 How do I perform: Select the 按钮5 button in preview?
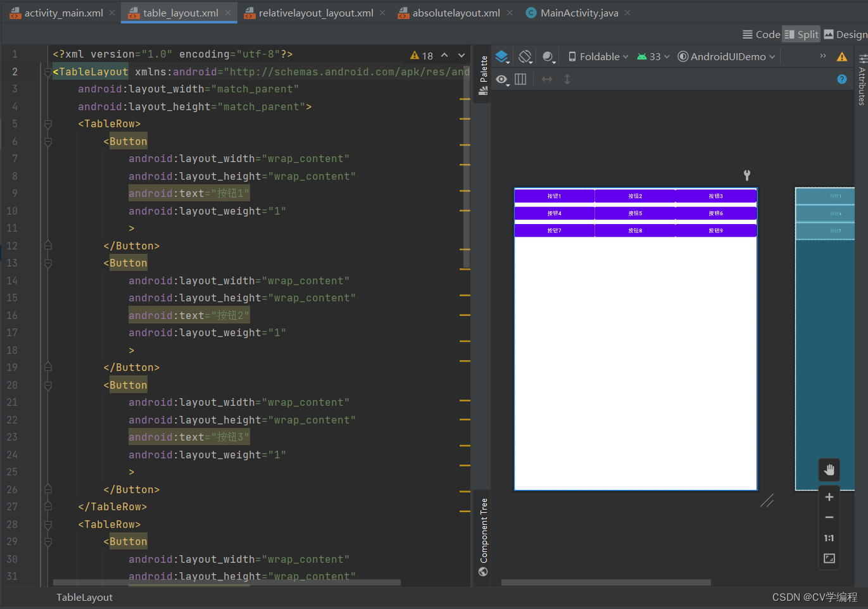635,213
